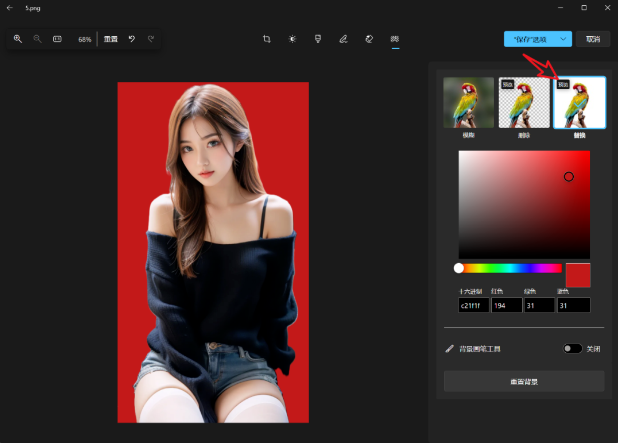Toggle the background brush tool switch
Image resolution: width=618 pixels, height=443 pixels.
[x=572, y=349]
